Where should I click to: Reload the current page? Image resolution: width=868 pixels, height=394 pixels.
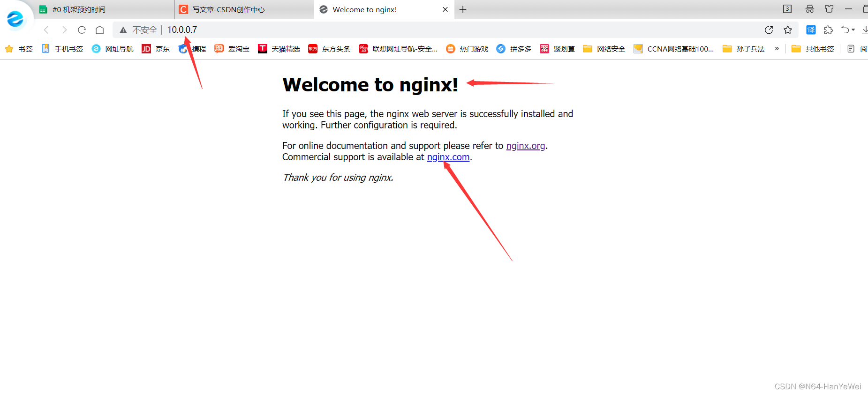click(82, 30)
